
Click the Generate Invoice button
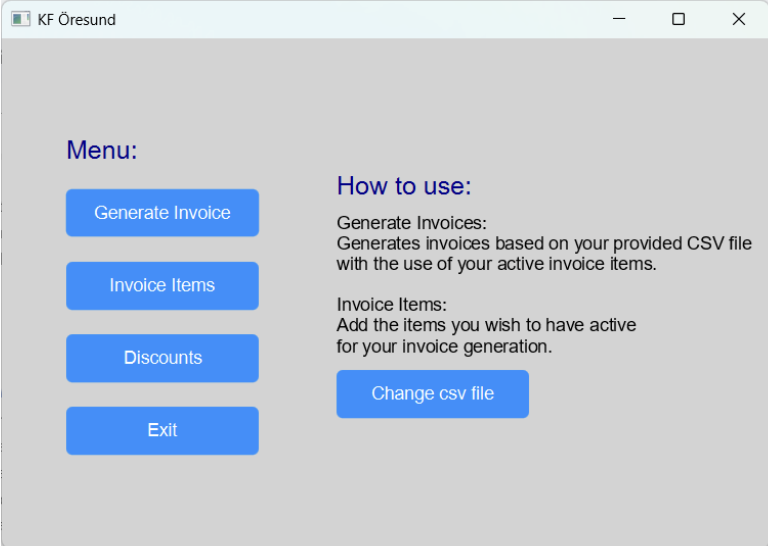162,213
